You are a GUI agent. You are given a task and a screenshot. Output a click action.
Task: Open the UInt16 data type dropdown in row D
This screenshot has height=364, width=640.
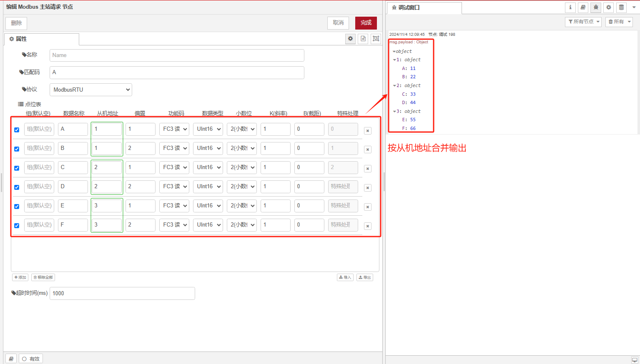208,187
